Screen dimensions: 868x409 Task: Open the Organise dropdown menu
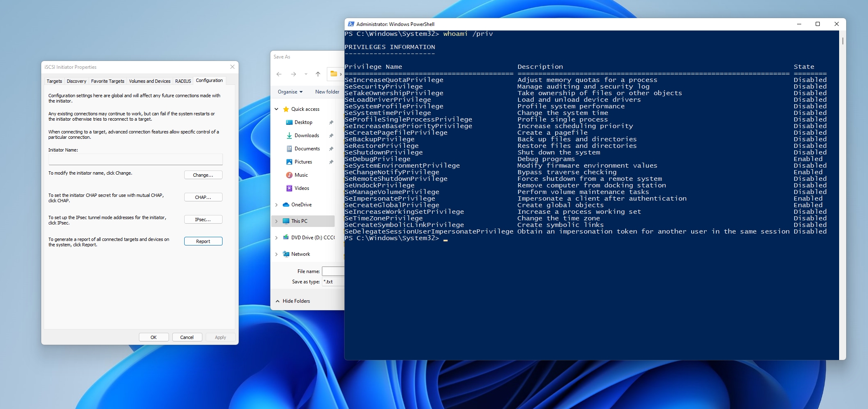(x=290, y=92)
